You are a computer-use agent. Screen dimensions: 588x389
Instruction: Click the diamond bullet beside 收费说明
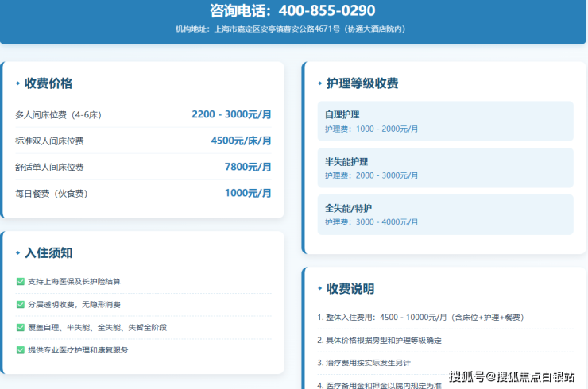[x=320, y=288]
